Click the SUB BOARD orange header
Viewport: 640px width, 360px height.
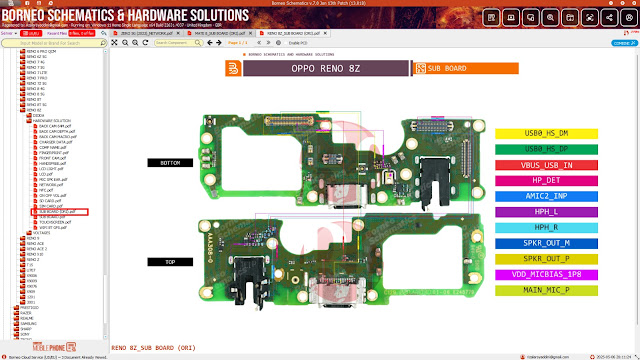pos(466,68)
